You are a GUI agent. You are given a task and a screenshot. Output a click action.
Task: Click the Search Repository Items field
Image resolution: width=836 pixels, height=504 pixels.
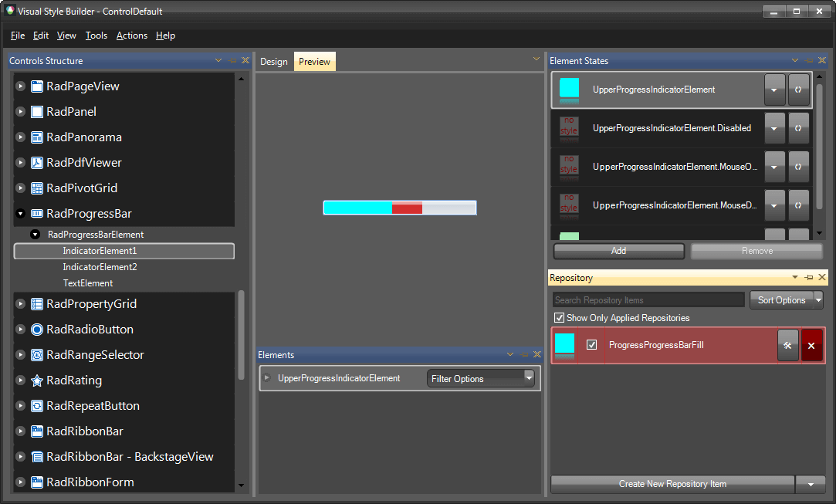[648, 299]
